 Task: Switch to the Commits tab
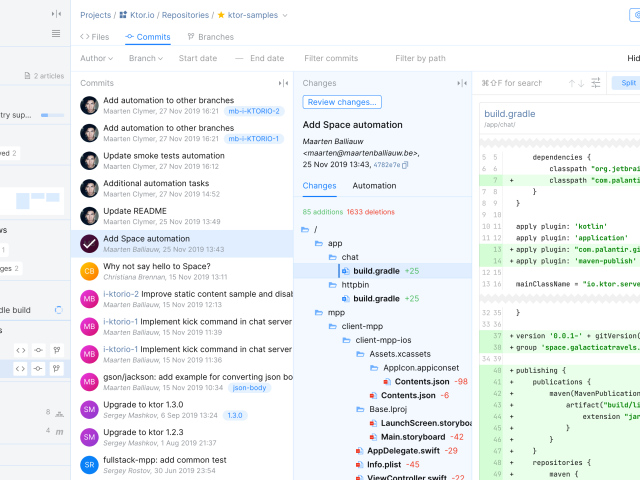(148, 37)
